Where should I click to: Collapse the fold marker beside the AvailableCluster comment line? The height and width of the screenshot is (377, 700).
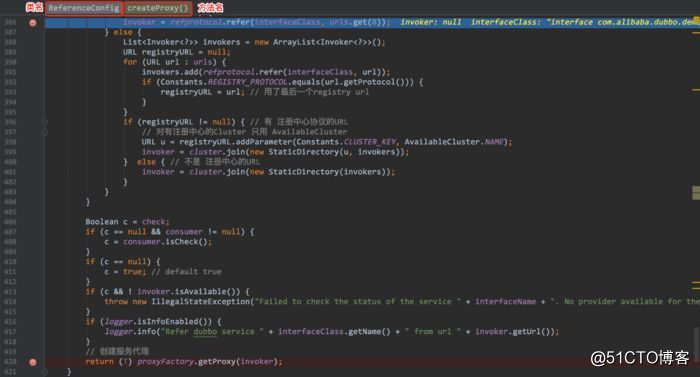pyautogui.click(x=45, y=132)
